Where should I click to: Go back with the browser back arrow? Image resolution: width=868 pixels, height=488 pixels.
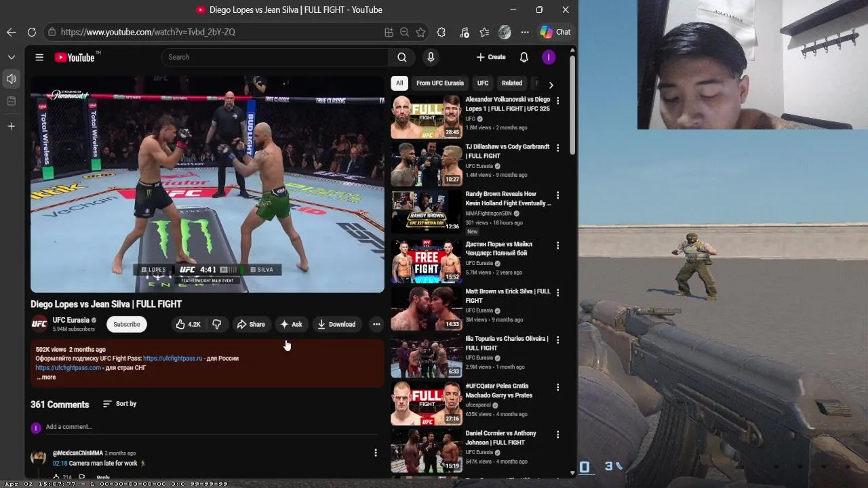tap(12, 32)
